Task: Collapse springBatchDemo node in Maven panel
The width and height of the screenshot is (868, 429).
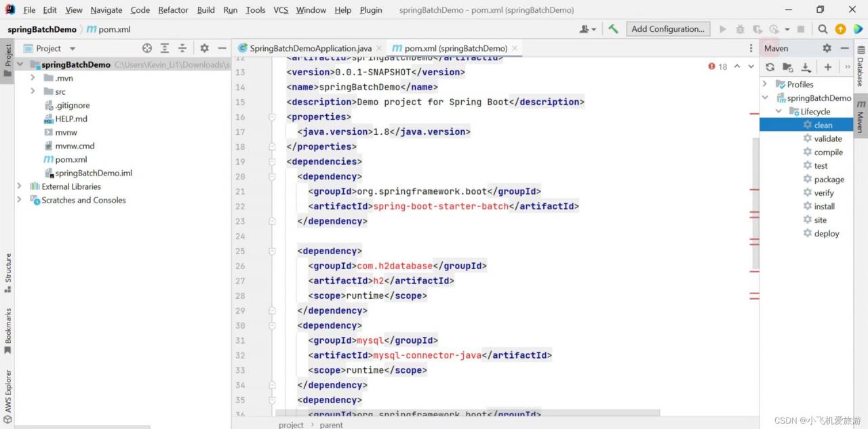Action: 766,98
